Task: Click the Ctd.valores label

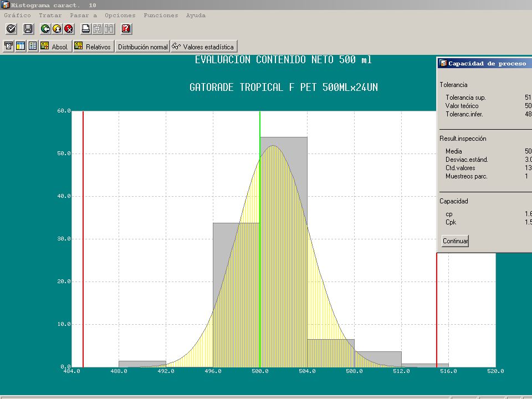Action: pyautogui.click(x=460, y=168)
